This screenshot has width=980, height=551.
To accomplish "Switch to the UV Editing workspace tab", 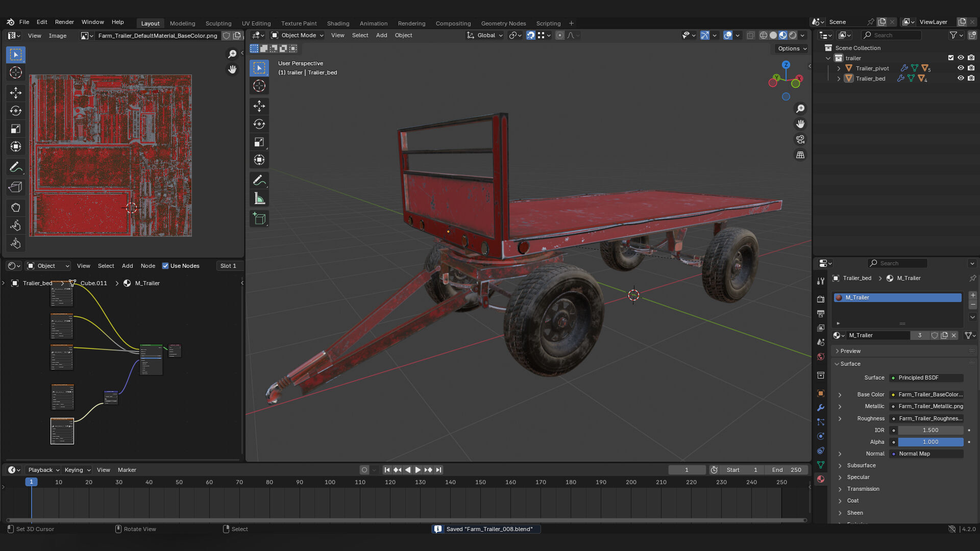I will tap(256, 23).
